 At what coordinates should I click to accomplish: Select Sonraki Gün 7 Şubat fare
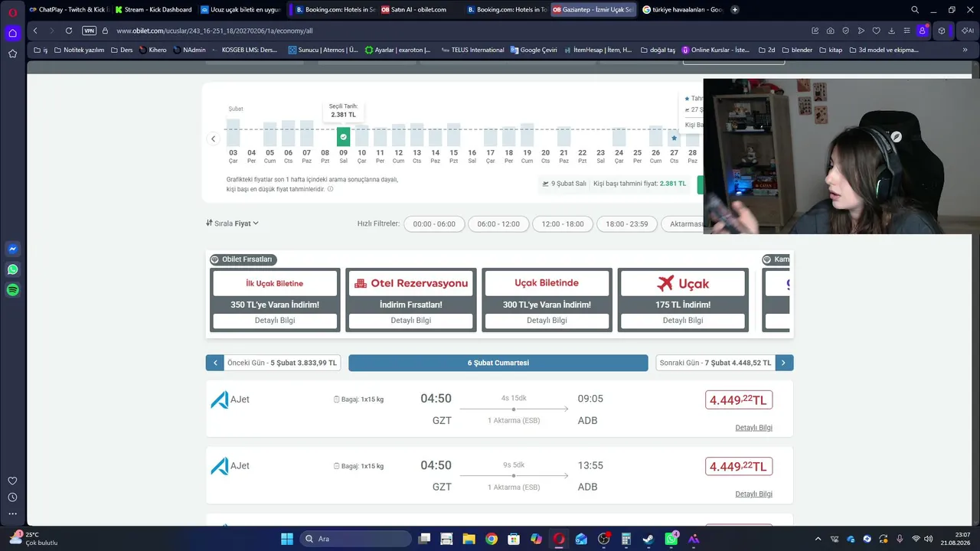[x=715, y=363]
